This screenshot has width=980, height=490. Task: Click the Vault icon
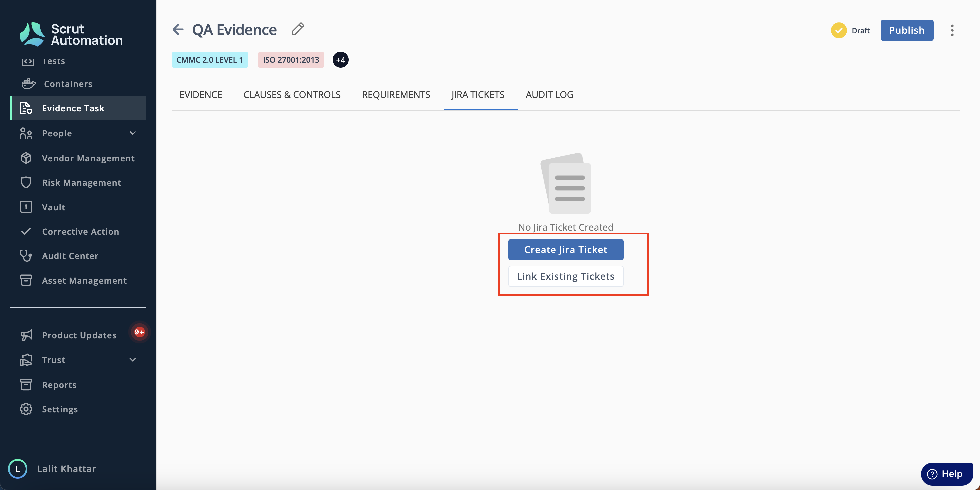26,207
